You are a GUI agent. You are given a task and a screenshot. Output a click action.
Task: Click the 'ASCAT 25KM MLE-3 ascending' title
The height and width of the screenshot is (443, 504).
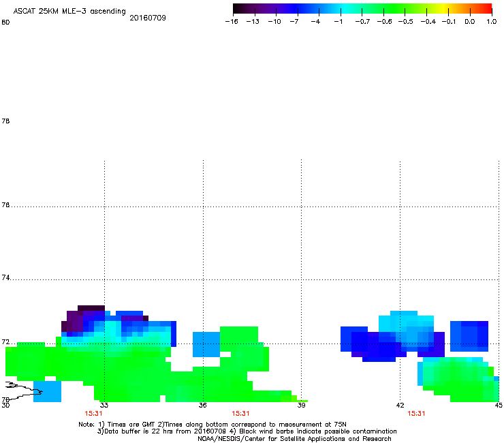pyautogui.click(x=69, y=11)
